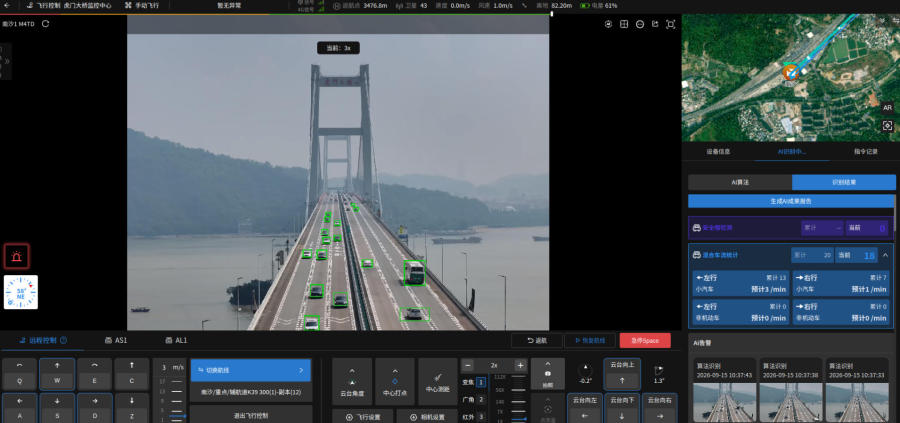This screenshot has width=900, height=423.
Task: Open 云台角度 gimbal angle control
Action: [352, 382]
